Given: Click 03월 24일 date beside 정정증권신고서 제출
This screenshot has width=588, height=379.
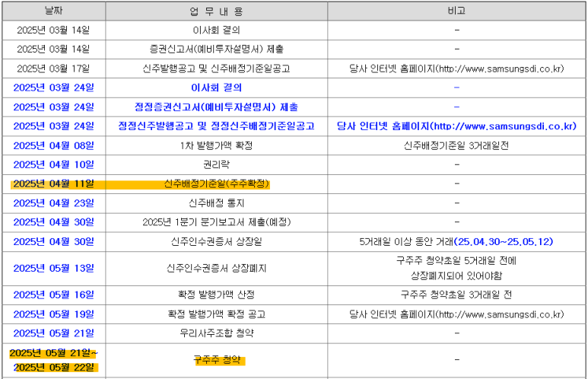Looking at the screenshot, I should 53,107.
